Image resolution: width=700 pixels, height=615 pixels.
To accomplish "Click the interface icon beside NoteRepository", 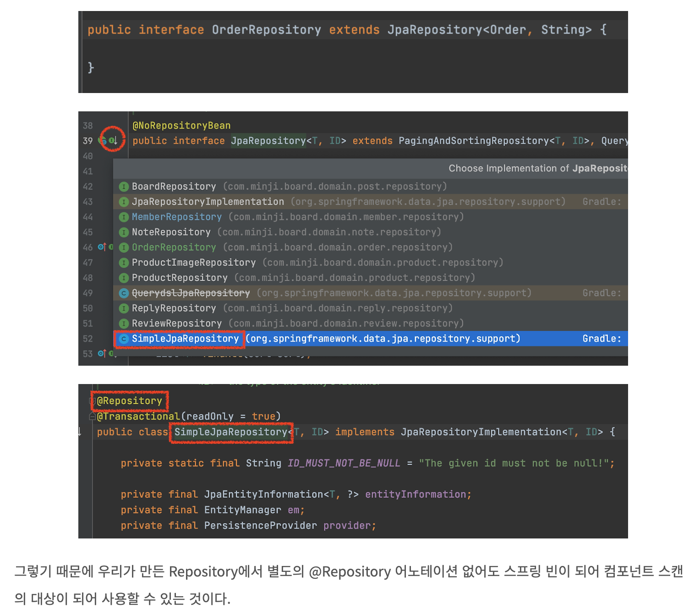I will click(x=124, y=232).
